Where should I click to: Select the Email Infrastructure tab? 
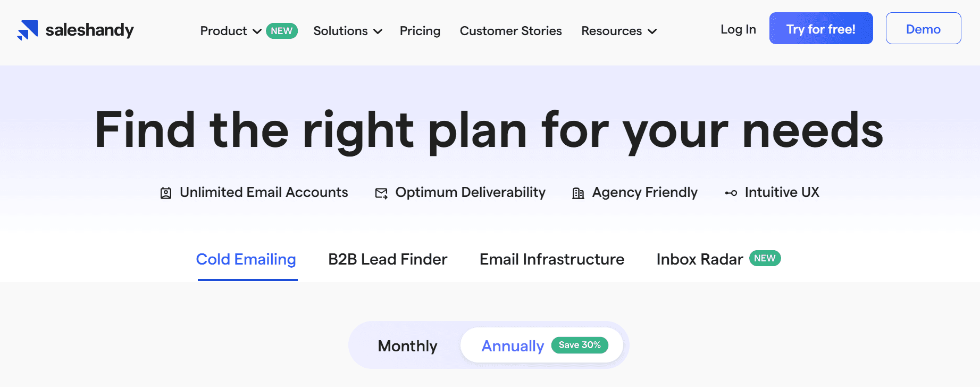[x=551, y=259]
